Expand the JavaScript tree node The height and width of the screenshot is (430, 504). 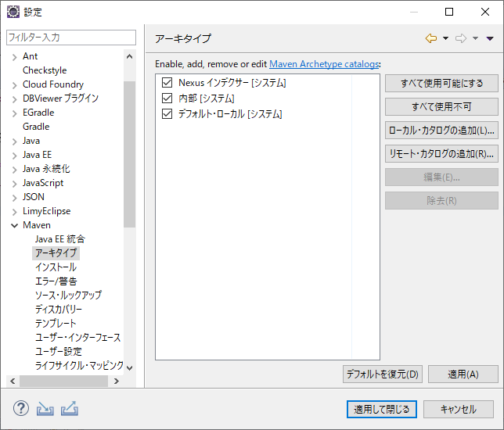[x=14, y=184]
